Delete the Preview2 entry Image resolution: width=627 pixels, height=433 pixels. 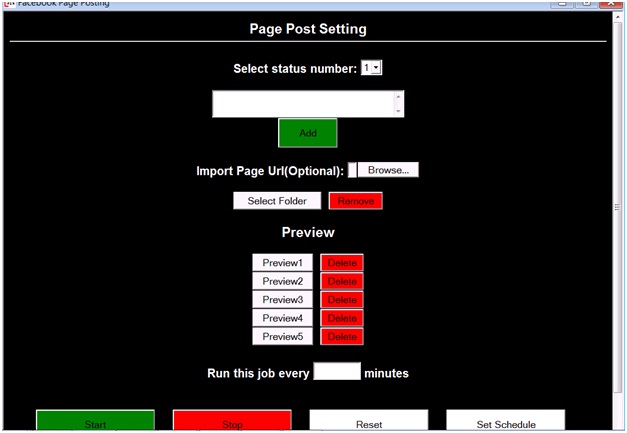point(342,281)
